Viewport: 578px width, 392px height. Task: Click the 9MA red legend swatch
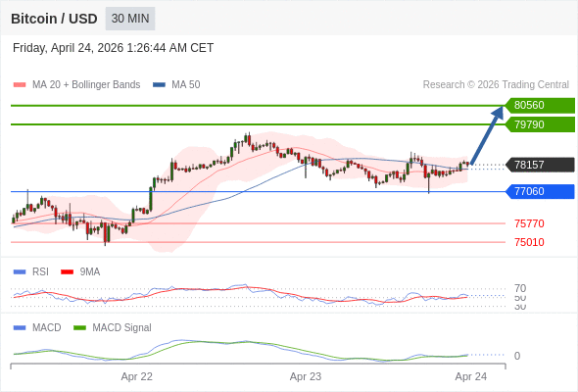tap(67, 272)
